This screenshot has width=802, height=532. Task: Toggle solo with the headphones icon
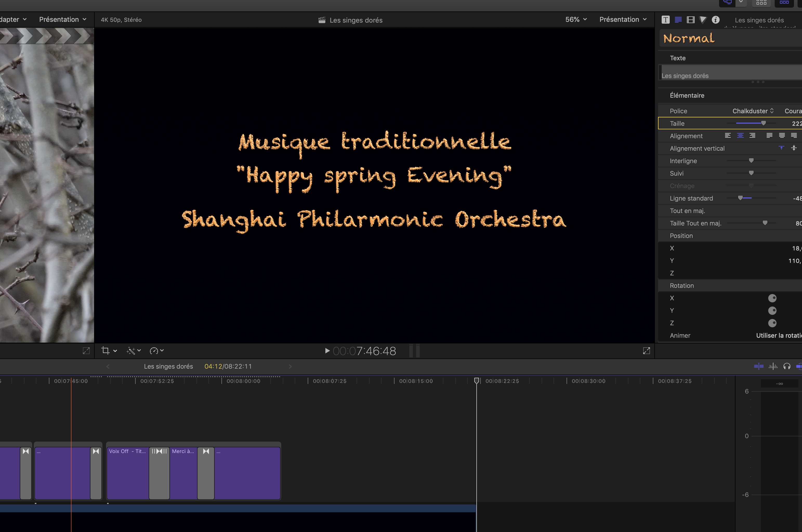tap(787, 366)
